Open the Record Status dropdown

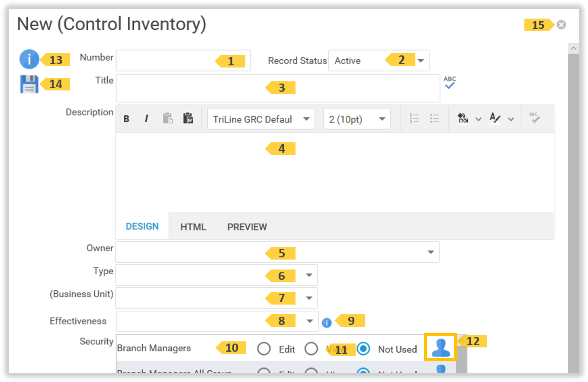(x=420, y=61)
